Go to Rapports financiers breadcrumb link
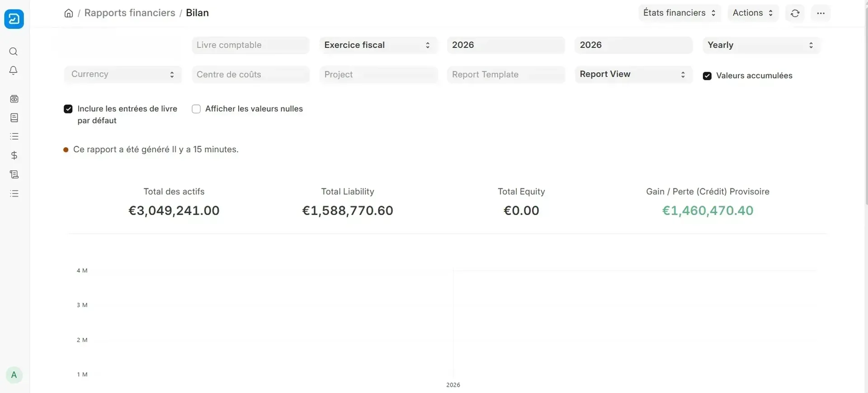The image size is (868, 393). click(130, 13)
